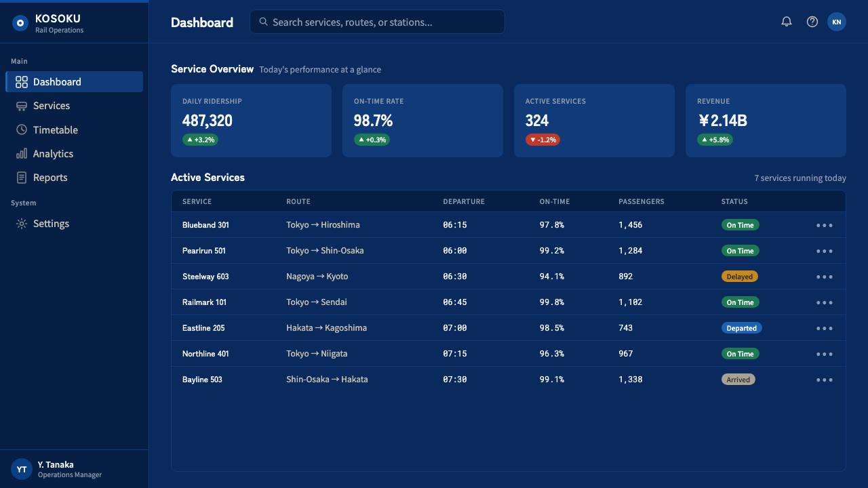Sort by Route column header
868x488 pixels.
pyautogui.click(x=298, y=201)
